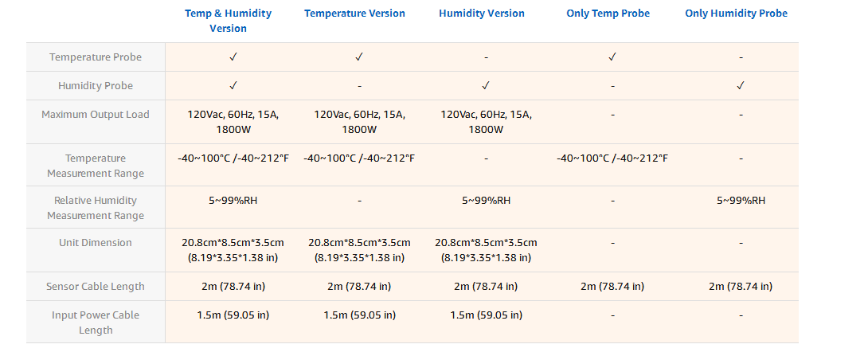Screen dimensions: 868x352
Task: Click the Input Power Cable Length label
Action: tap(96, 323)
